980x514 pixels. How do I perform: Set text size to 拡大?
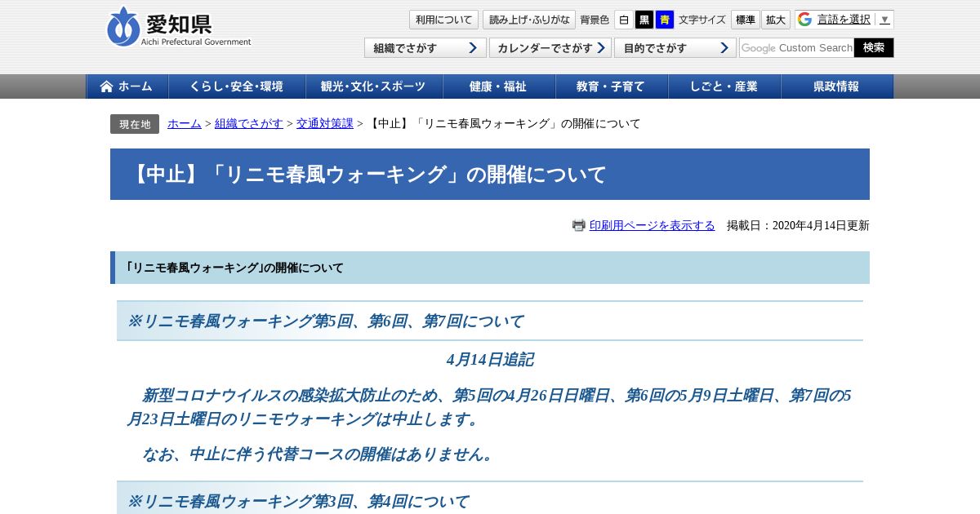pos(776,20)
